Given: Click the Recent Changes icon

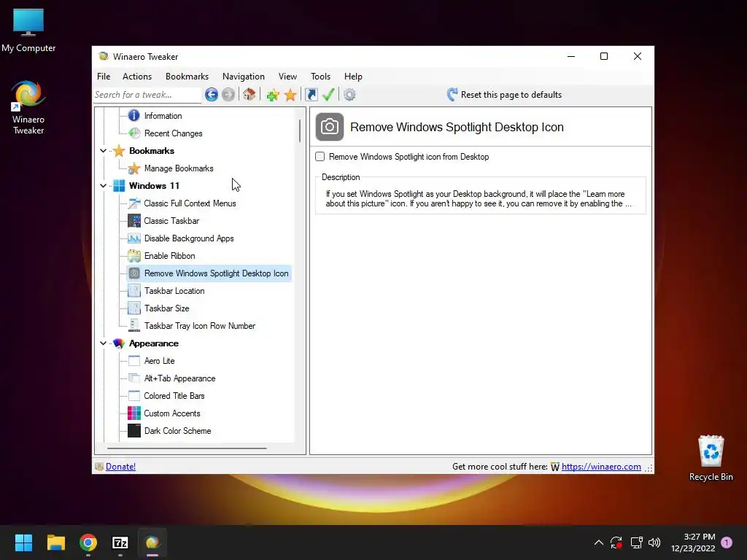Looking at the screenshot, I should click(134, 133).
